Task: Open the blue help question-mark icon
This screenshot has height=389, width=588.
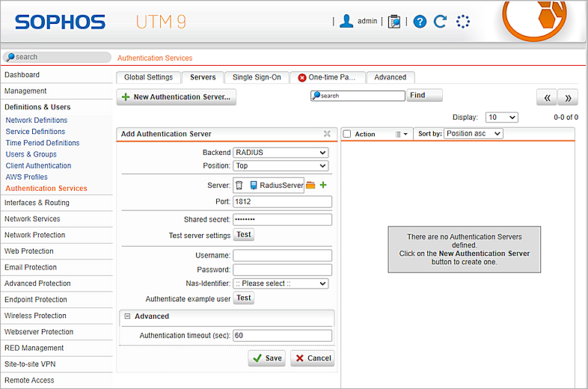Action: 420,22
